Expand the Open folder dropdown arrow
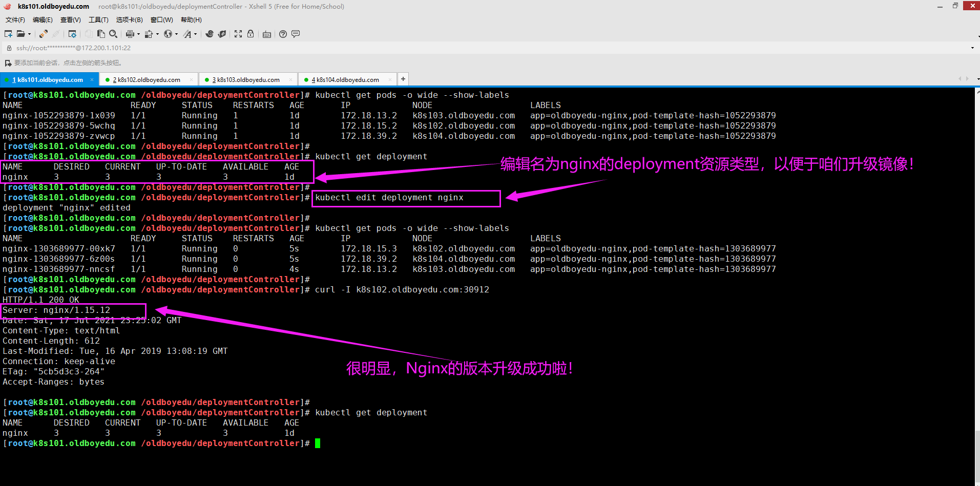The width and height of the screenshot is (980, 486). point(29,34)
